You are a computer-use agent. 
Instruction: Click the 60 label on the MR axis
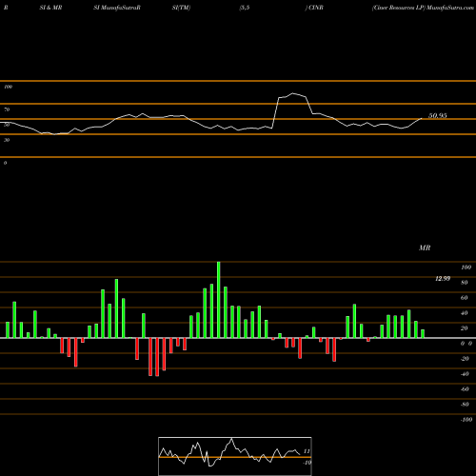pyautogui.click(x=465, y=298)
